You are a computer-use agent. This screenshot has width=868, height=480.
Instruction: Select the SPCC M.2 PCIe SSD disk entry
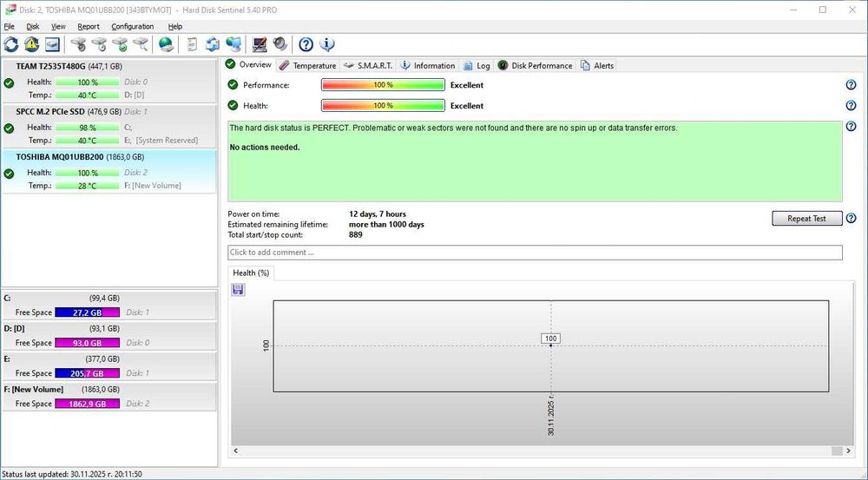coord(109,126)
